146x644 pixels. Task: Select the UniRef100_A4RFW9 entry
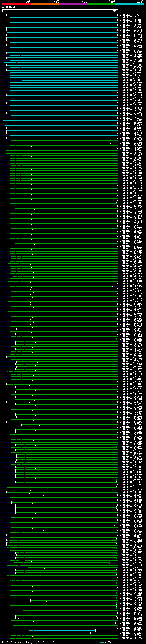131,429
